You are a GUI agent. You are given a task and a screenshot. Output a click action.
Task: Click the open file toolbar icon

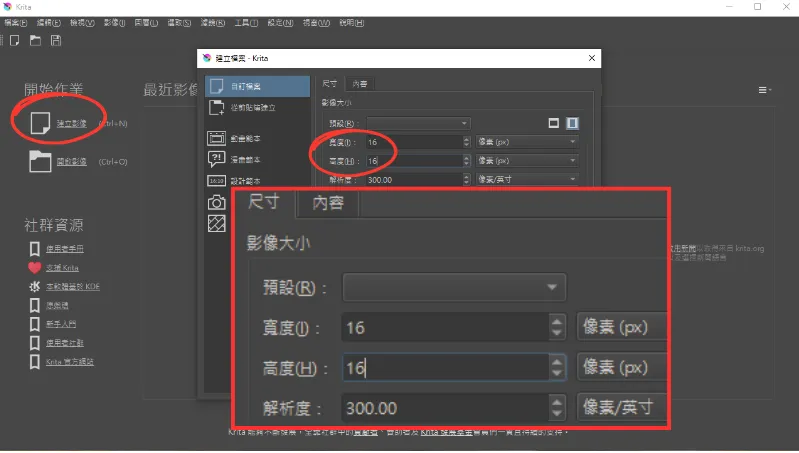(x=35, y=40)
